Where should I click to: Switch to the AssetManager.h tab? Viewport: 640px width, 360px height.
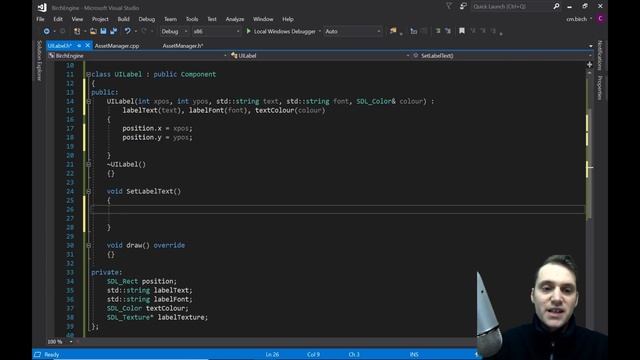183,46
